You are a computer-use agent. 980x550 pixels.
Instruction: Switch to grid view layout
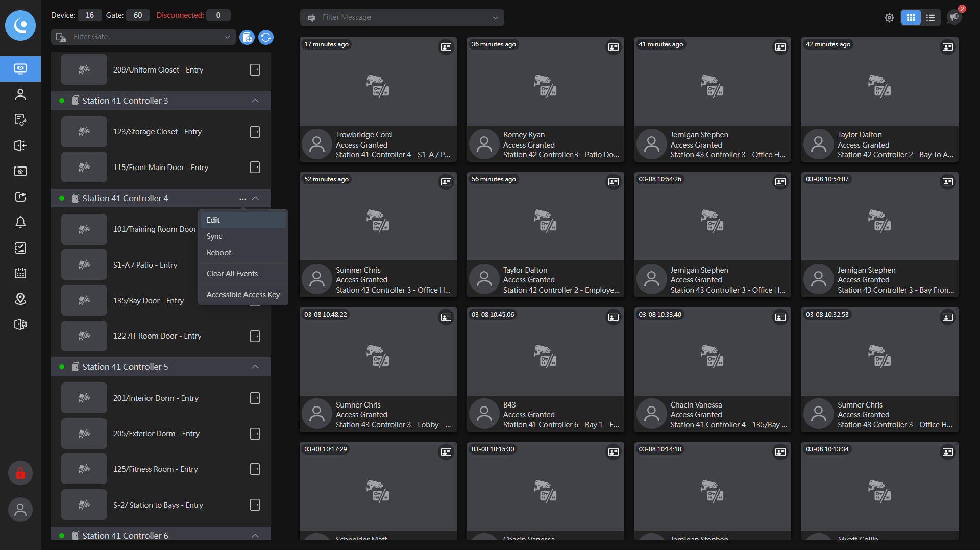click(911, 18)
